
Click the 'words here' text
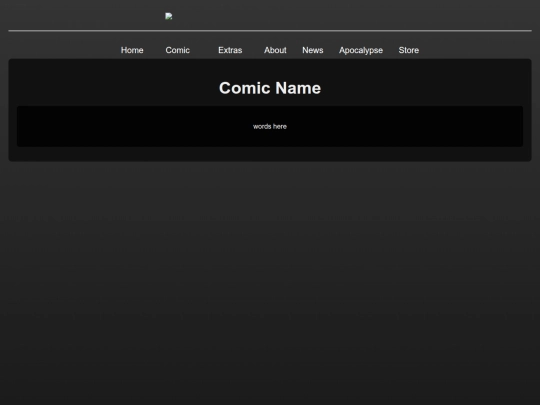(x=270, y=126)
